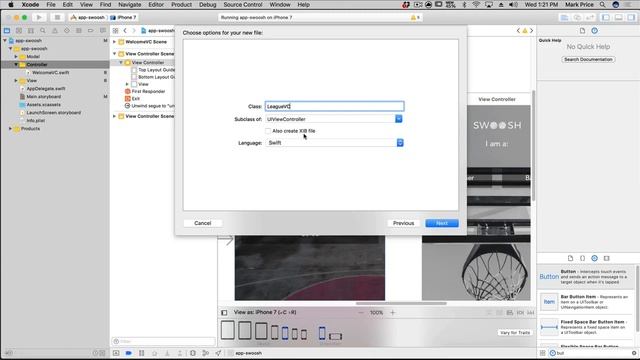
Task: Click macOS Spotlight search icon in menu bar
Action: pos(602,5)
